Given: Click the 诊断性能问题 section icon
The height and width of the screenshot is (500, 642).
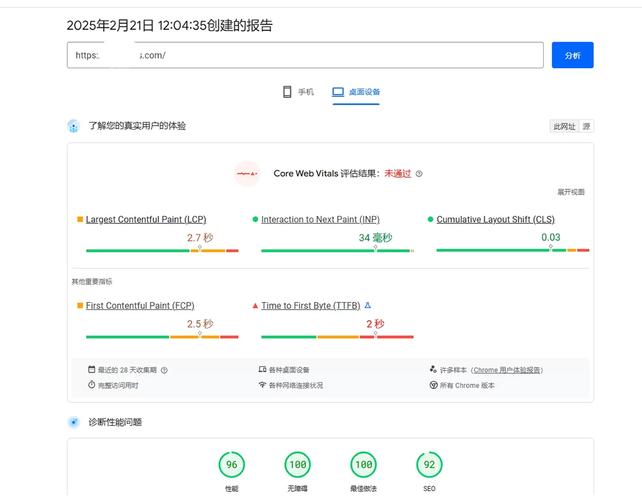Looking at the screenshot, I should click(x=73, y=422).
